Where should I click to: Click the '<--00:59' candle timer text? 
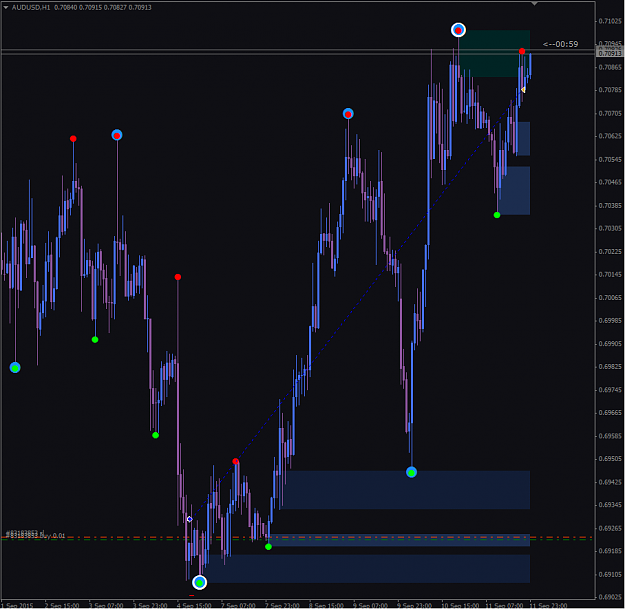tap(560, 44)
